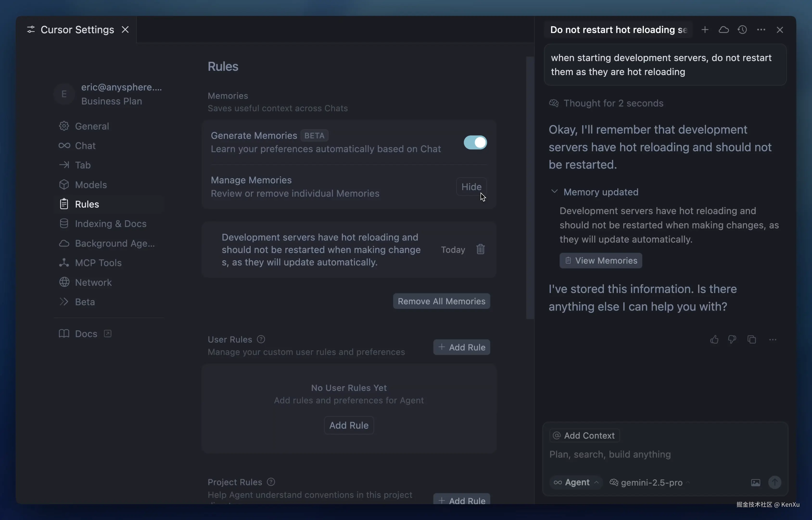Open background agents cloud icon in chat header
This screenshot has height=520, width=812.
click(x=723, y=30)
